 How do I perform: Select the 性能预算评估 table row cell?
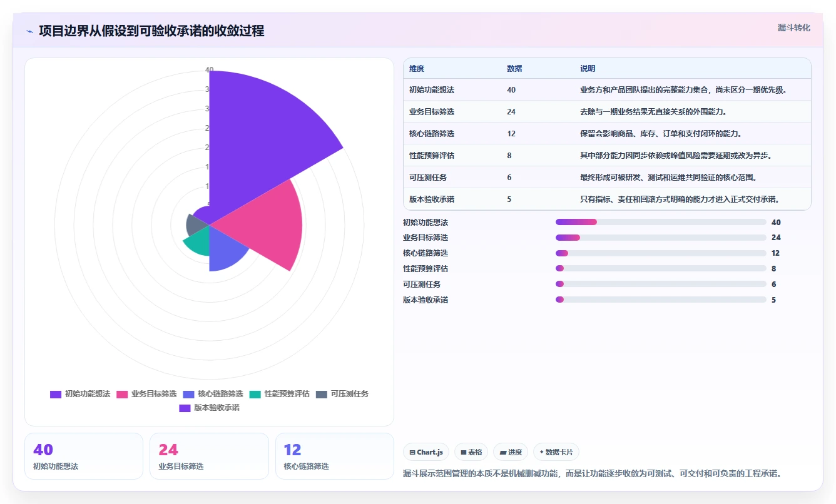coord(432,156)
